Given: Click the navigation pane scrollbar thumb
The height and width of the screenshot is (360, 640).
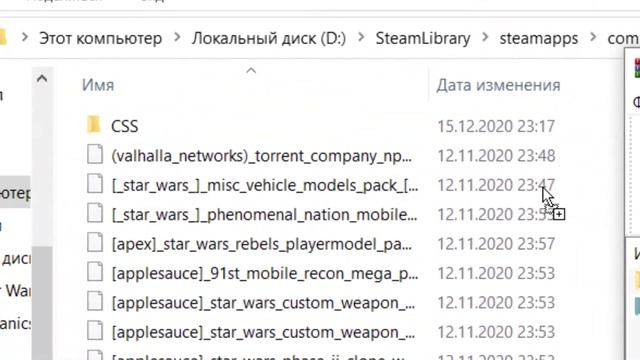Looking at the screenshot, I should coord(42,303).
